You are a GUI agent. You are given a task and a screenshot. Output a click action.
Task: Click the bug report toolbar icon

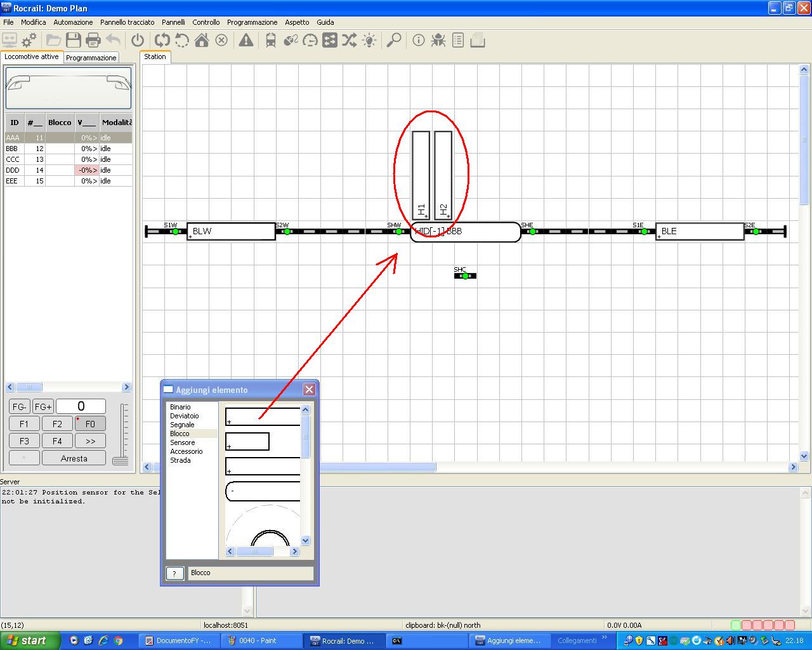point(438,41)
